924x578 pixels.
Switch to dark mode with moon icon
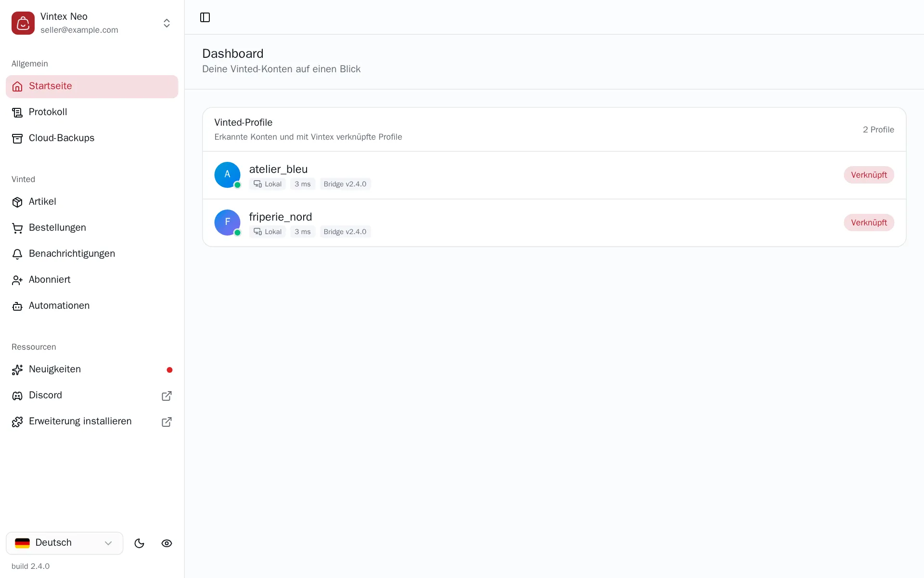tap(140, 543)
